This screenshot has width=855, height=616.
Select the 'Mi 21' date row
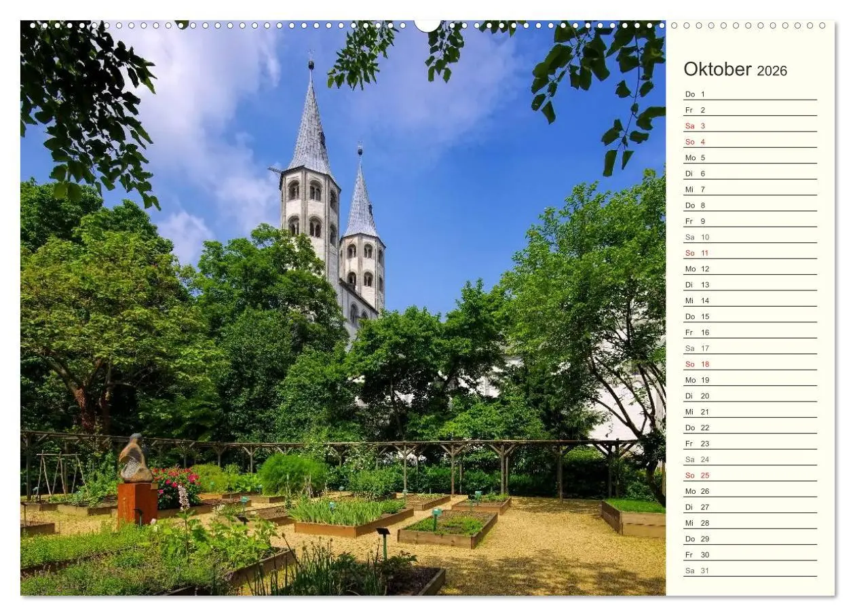pos(750,412)
